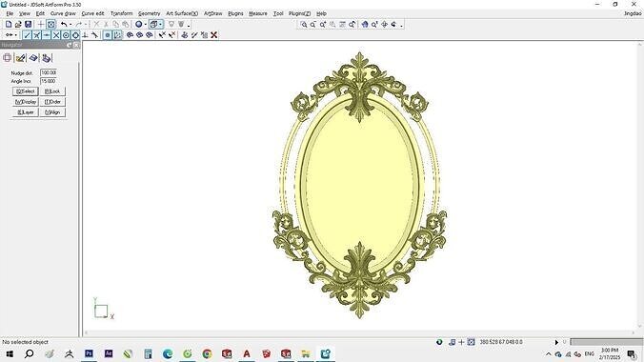Open the Measure menu
The width and height of the screenshot is (644, 362).
point(258,13)
